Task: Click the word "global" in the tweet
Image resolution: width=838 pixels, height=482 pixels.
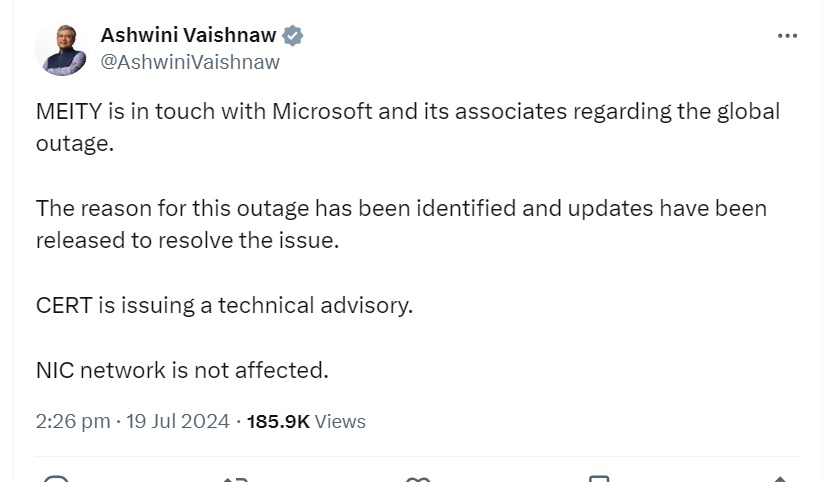Action: (x=748, y=111)
